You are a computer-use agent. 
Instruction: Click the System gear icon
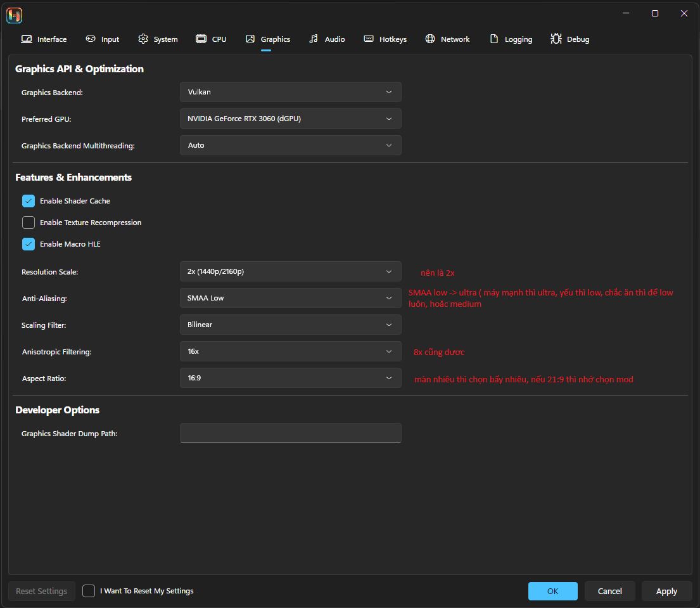143,39
